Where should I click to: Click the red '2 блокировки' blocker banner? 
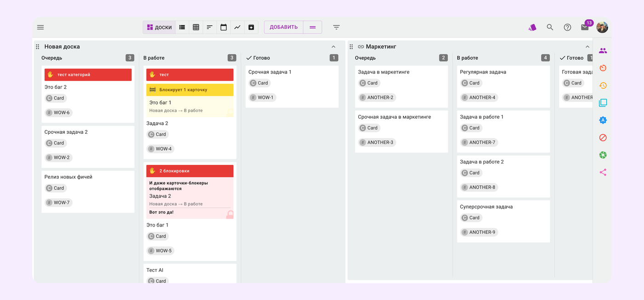(x=190, y=171)
